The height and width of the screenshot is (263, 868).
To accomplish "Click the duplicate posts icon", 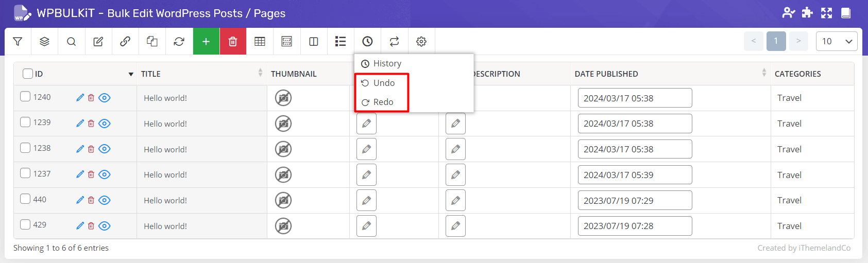I will pyautogui.click(x=152, y=42).
